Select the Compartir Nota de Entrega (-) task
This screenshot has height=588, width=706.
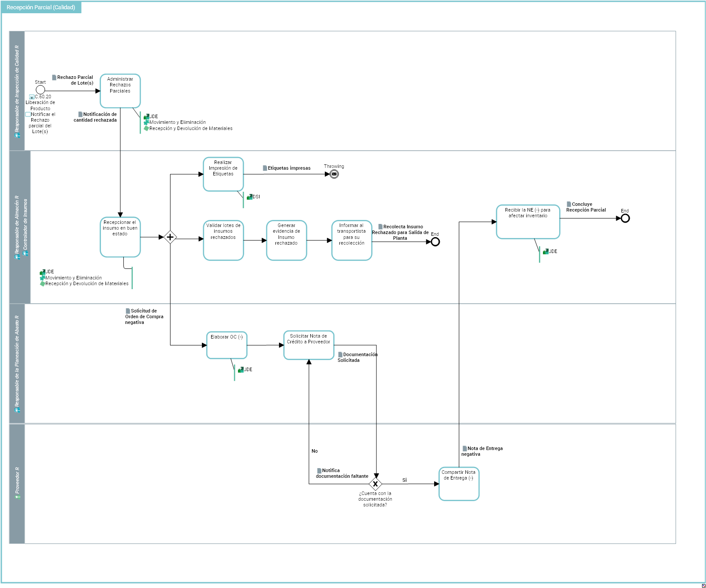[x=459, y=484]
